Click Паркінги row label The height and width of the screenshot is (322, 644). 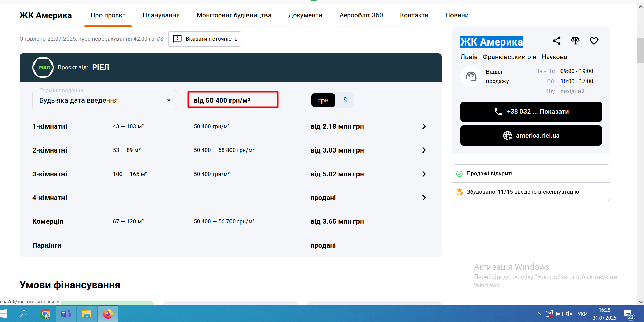coord(47,245)
